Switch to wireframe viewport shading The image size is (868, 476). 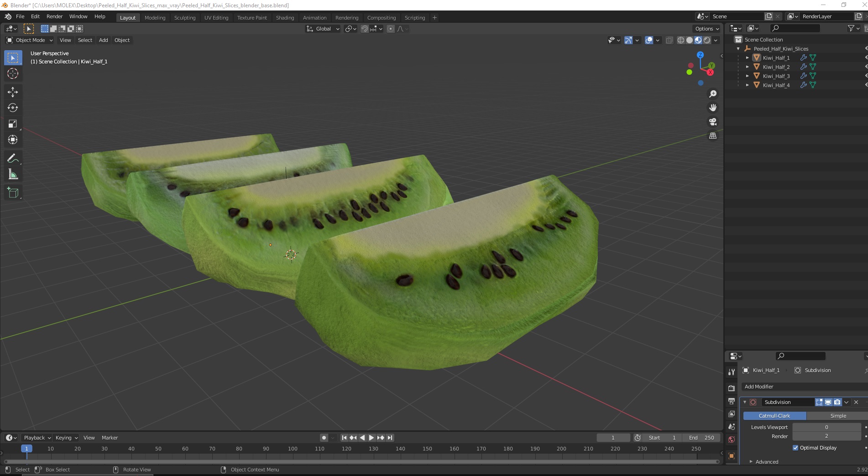[x=681, y=40]
